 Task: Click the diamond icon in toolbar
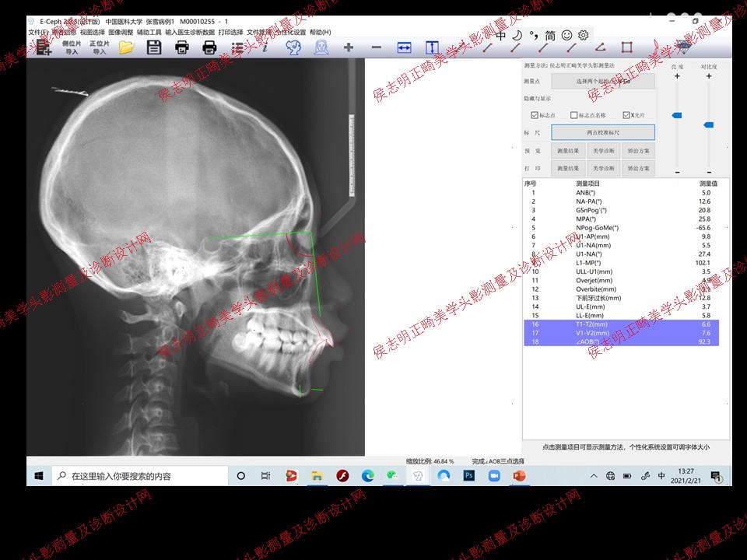click(x=684, y=47)
